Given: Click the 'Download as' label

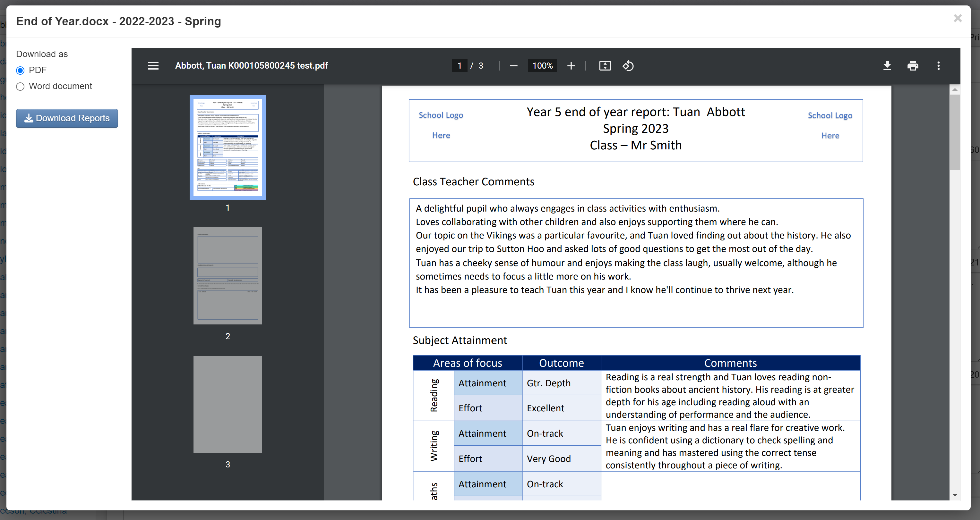Looking at the screenshot, I should click(42, 54).
